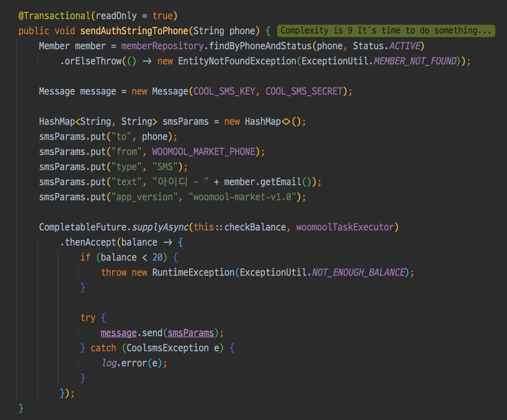Click the "to" string literal

point(121,137)
